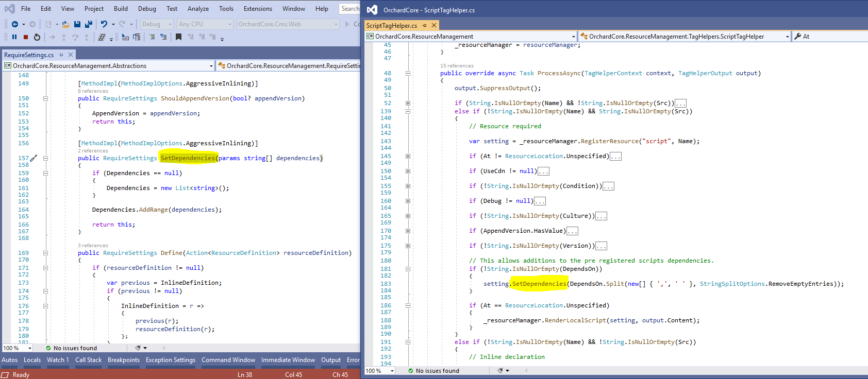Click the Step Over icon
Screen dimensions: 868x379
75,37
